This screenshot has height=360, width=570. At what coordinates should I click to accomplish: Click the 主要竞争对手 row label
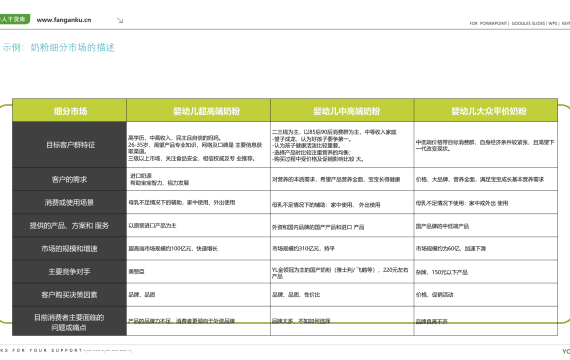(x=69, y=272)
